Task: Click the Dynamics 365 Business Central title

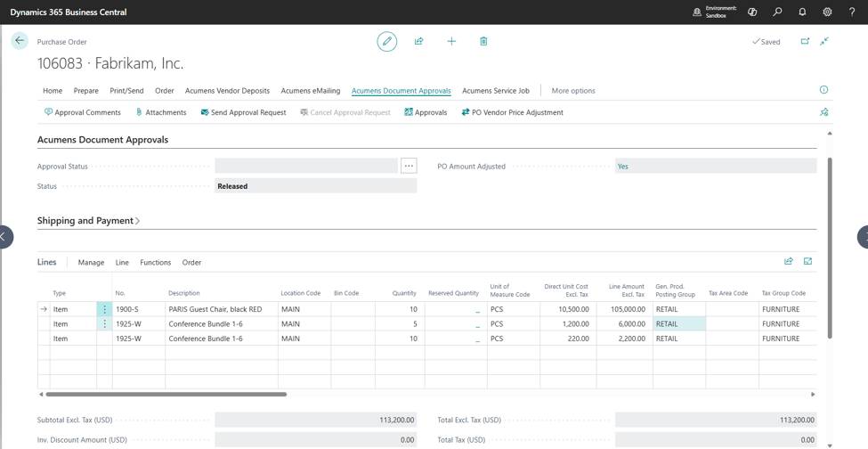Action: pyautogui.click(x=68, y=12)
